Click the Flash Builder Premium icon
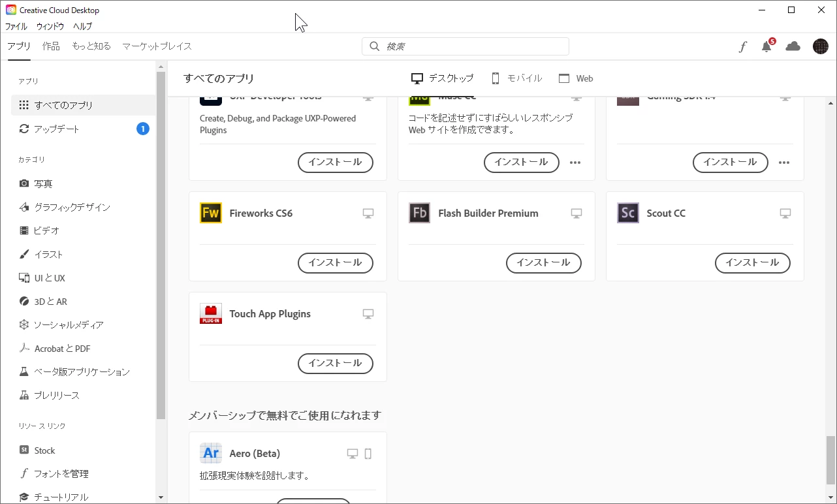The width and height of the screenshot is (837, 504). point(420,213)
